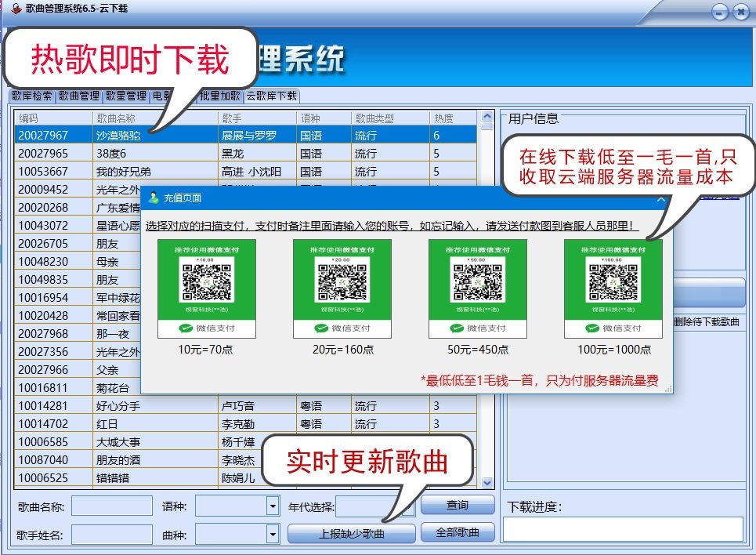
Task: Click singer cell 杨千嬅
Action: pos(238,441)
